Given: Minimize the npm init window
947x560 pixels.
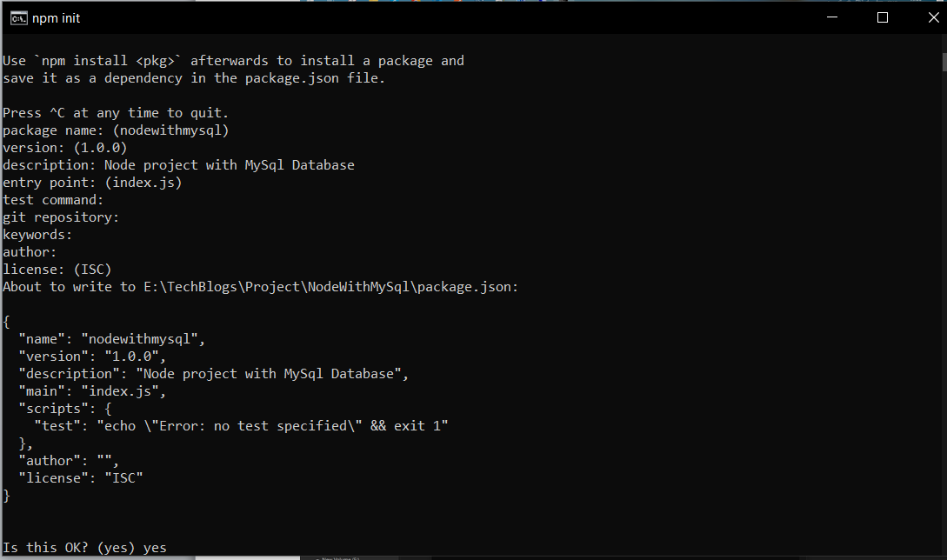Looking at the screenshot, I should (831, 17).
